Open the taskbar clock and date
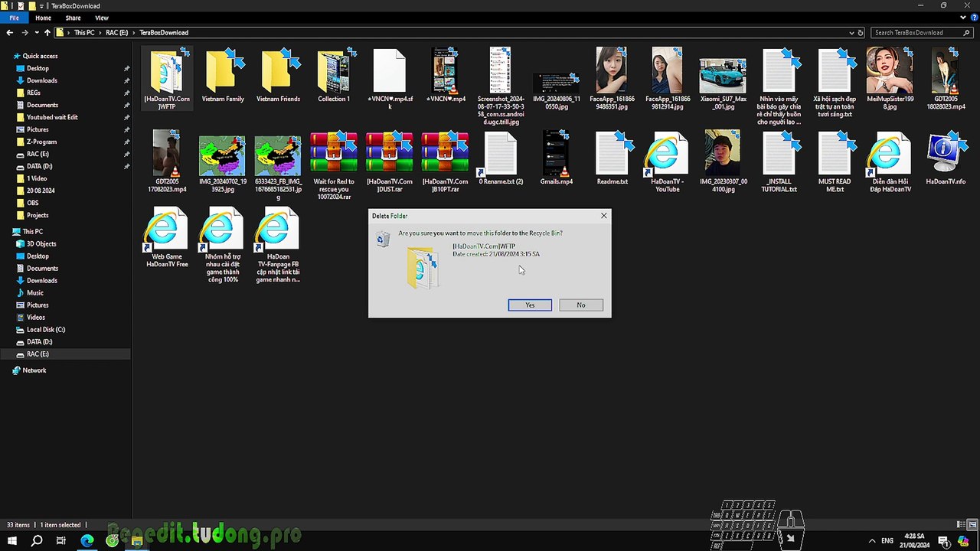This screenshot has height=551, width=980. [914, 541]
